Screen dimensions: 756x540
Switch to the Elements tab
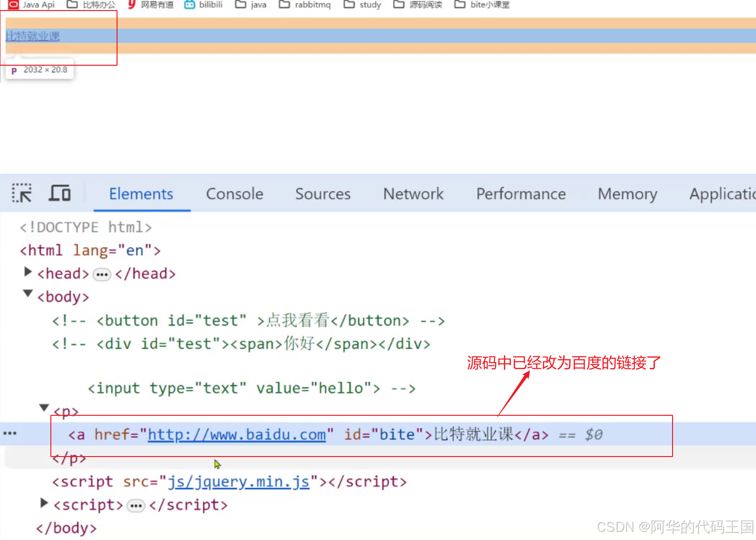point(141,194)
